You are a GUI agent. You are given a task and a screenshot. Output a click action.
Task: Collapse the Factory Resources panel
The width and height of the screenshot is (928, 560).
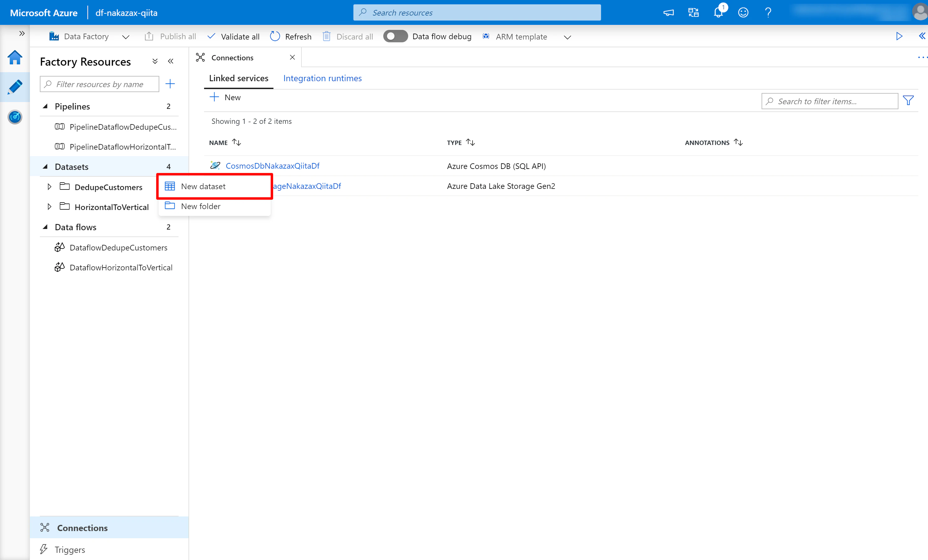(170, 61)
